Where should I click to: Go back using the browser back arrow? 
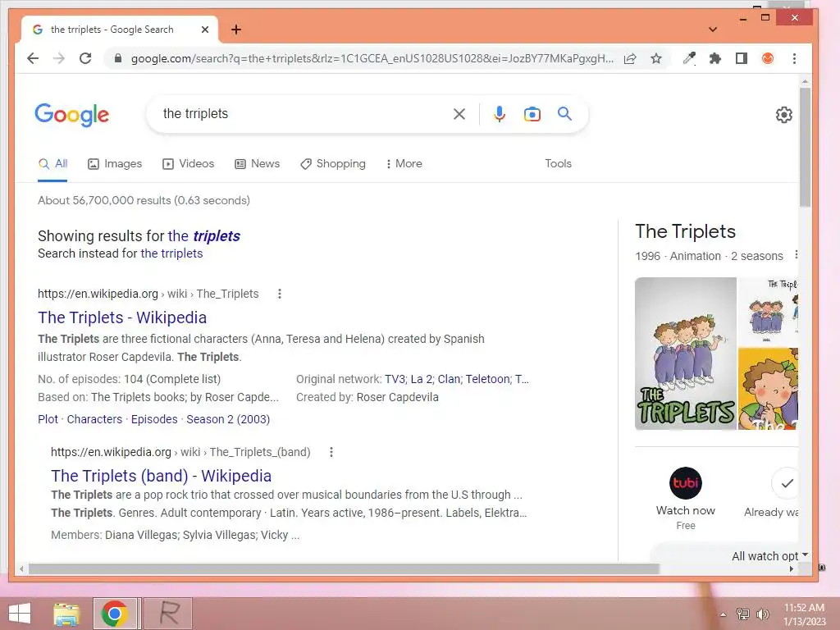pos(33,58)
